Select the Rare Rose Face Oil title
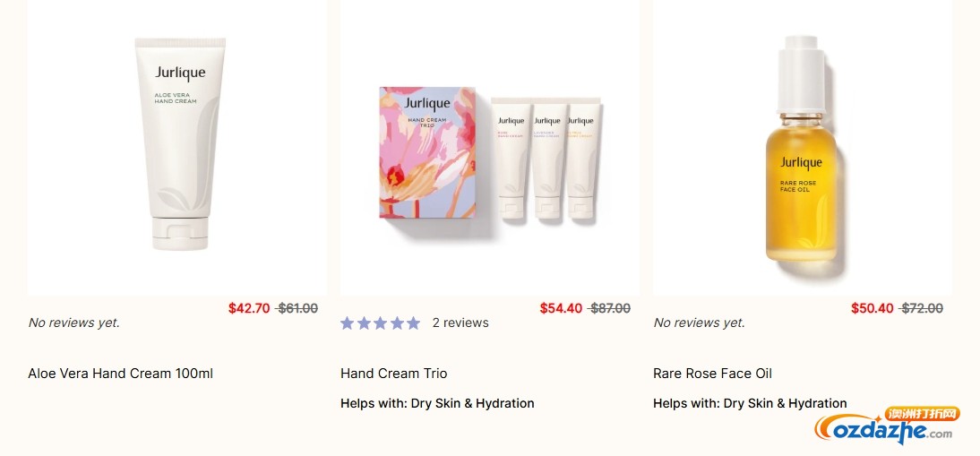This screenshot has height=456, width=980. [712, 374]
